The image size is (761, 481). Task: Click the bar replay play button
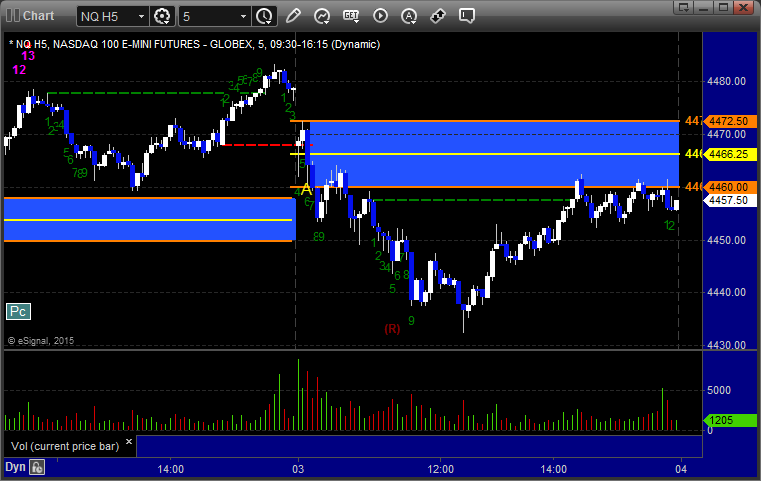[x=380, y=16]
